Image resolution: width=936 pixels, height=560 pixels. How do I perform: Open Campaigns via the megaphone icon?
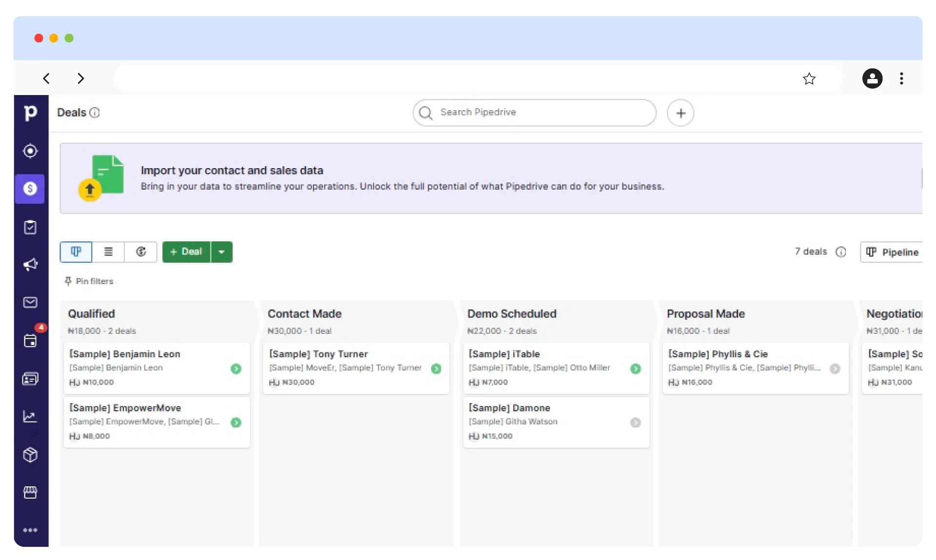click(x=30, y=265)
